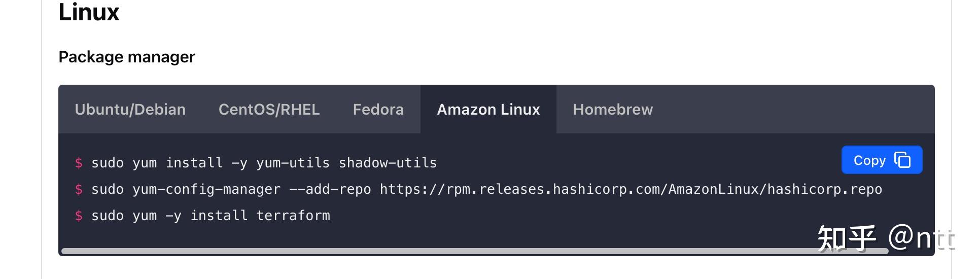The image size is (980, 279).
Task: Click the dollar prompt before yum-config-manager
Action: (x=79, y=189)
